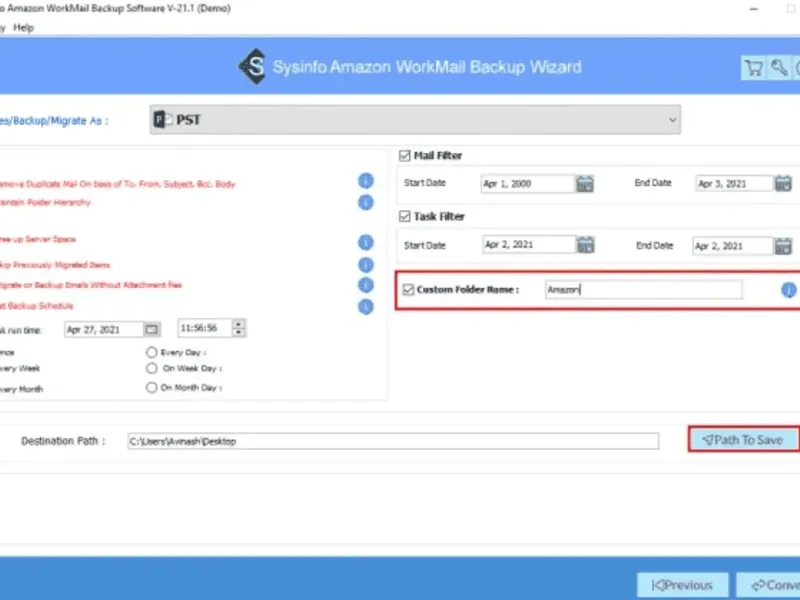Click the key activation icon
800x600 pixels.
(779, 68)
